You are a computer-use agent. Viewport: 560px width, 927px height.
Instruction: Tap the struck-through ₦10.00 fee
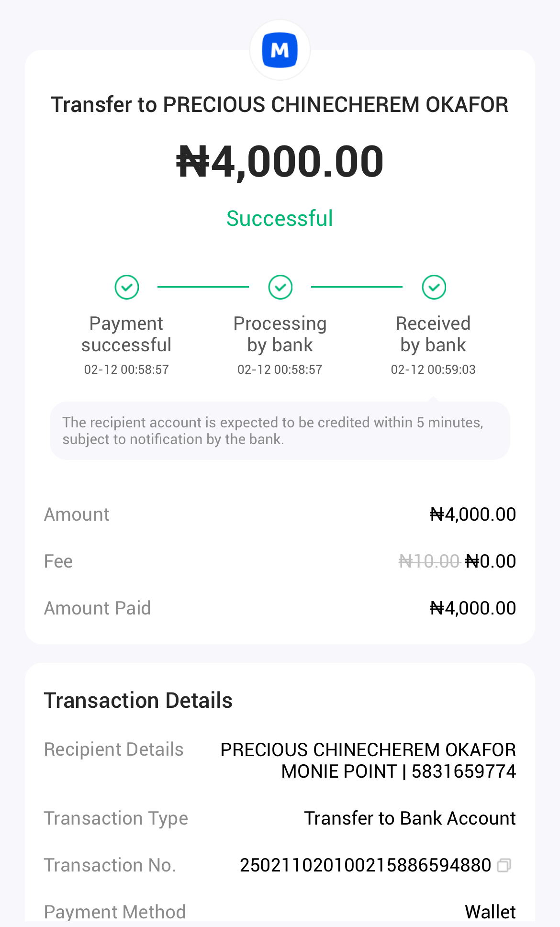pos(429,561)
